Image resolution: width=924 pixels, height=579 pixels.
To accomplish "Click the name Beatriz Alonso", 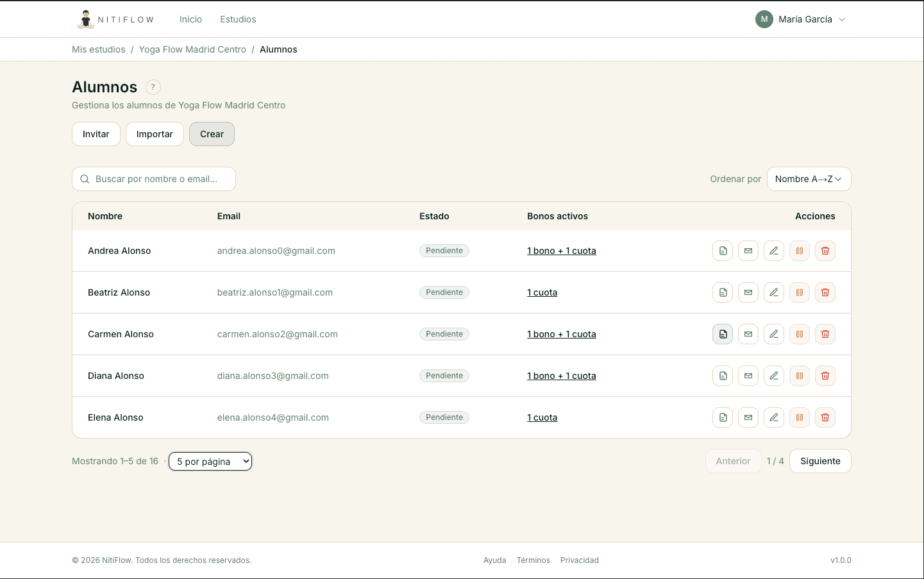I will pyautogui.click(x=119, y=292).
